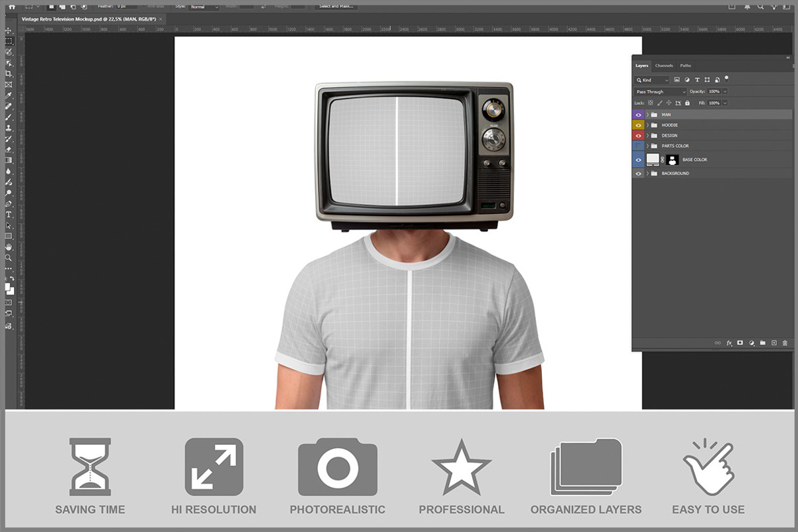Open the Style Normal dropdown in options bar
The image size is (798, 532).
[203, 7]
